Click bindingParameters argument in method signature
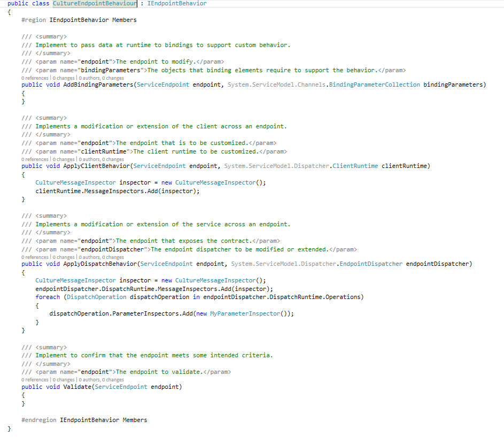The height and width of the screenshot is (437, 504). 453,85
